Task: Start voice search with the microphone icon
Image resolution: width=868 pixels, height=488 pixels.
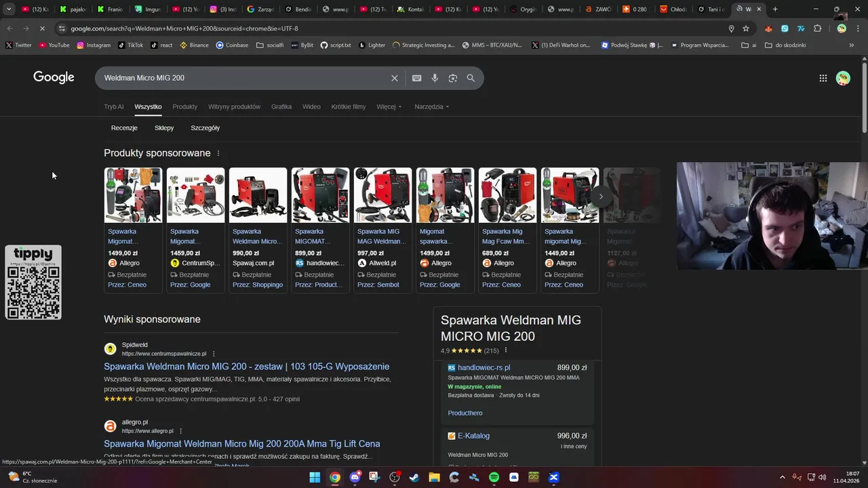Action: [x=435, y=78]
